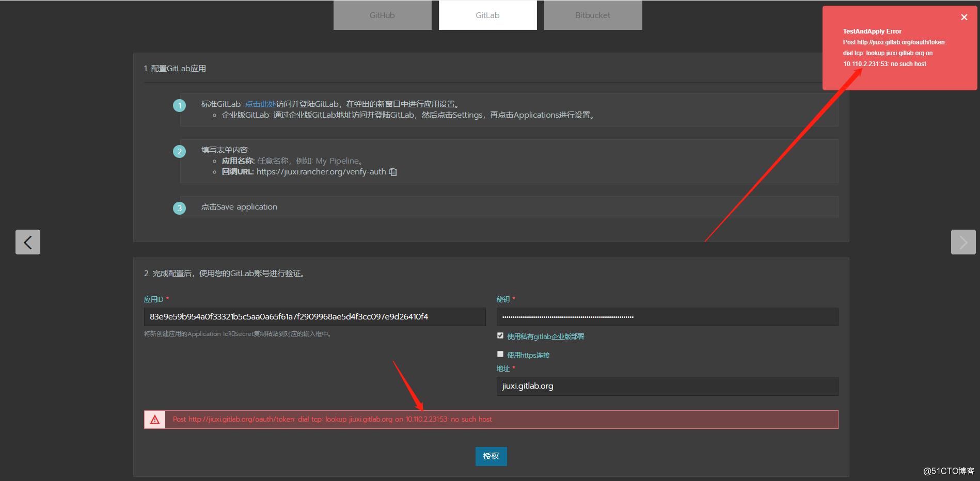Edit the 地址 field with jiuxi.gitlab.org
The image size is (980, 481).
(x=667, y=386)
